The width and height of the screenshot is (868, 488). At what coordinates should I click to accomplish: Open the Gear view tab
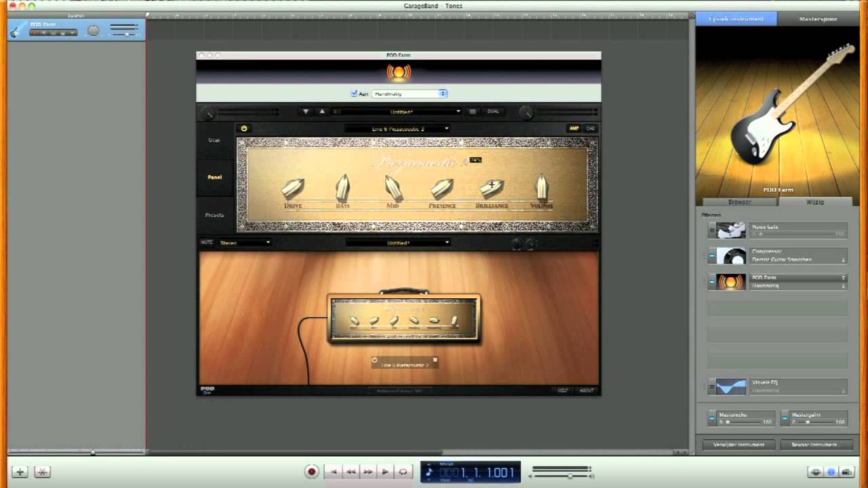click(x=214, y=140)
